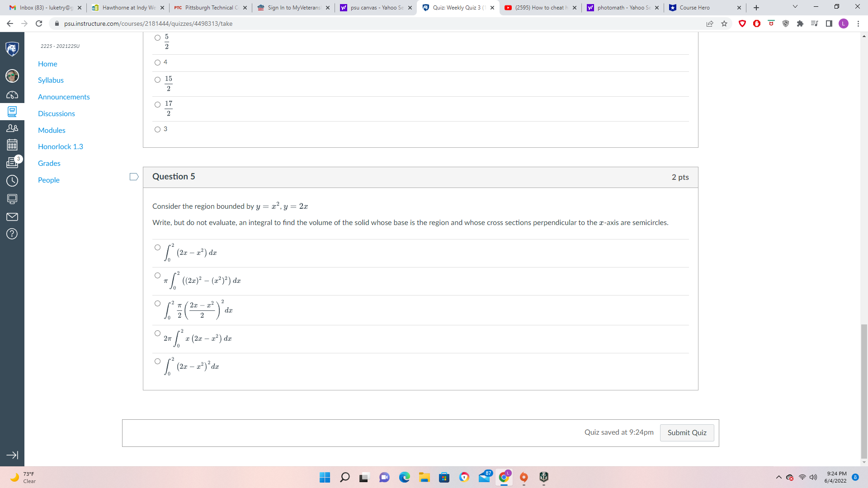Open your Canvas profile avatar

click(x=12, y=76)
